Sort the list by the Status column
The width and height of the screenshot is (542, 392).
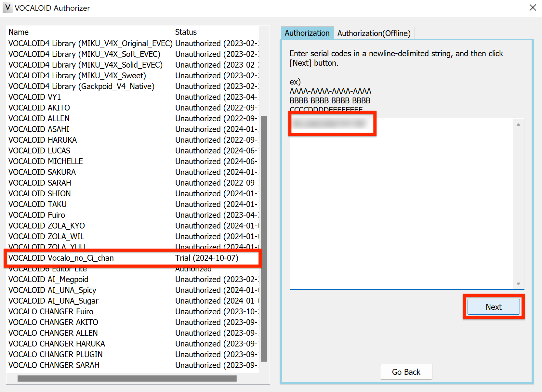point(185,32)
